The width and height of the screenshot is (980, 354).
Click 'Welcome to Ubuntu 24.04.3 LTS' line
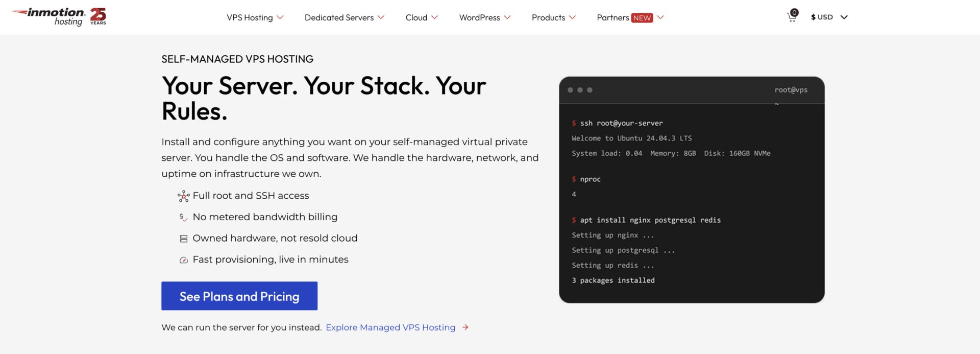click(x=631, y=138)
